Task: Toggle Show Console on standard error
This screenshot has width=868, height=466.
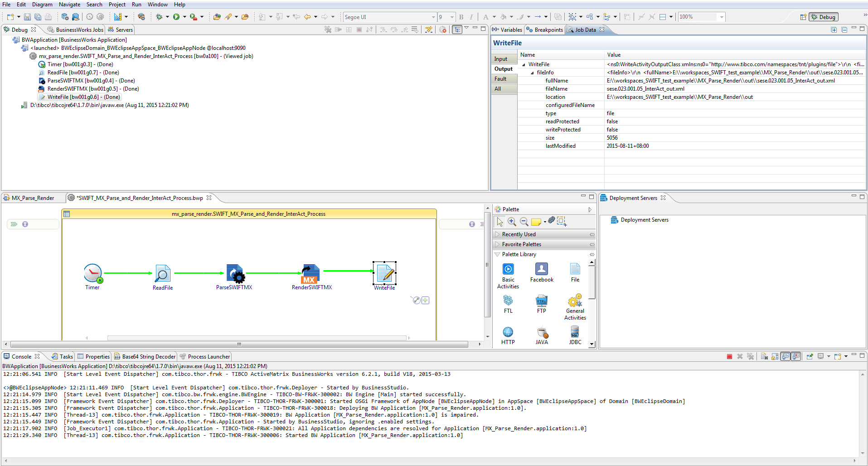Action: [x=796, y=356]
